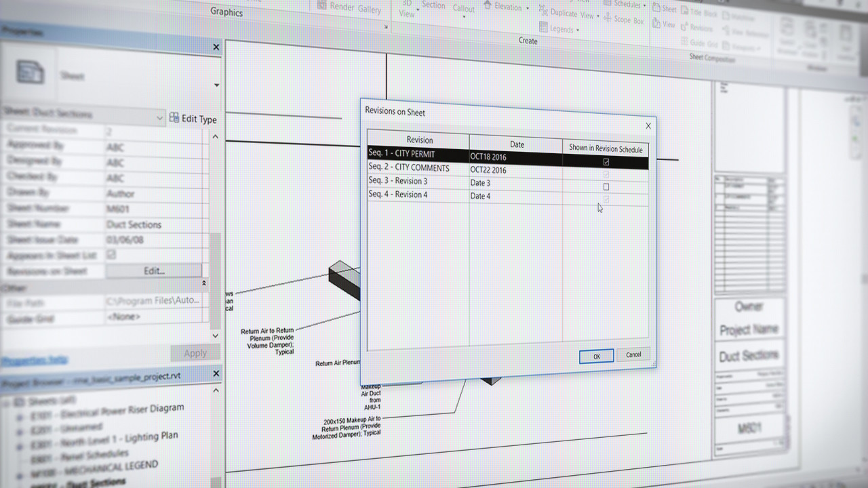Click the View tool in Sheet Composition
This screenshot has width=868, height=488.
[664, 24]
